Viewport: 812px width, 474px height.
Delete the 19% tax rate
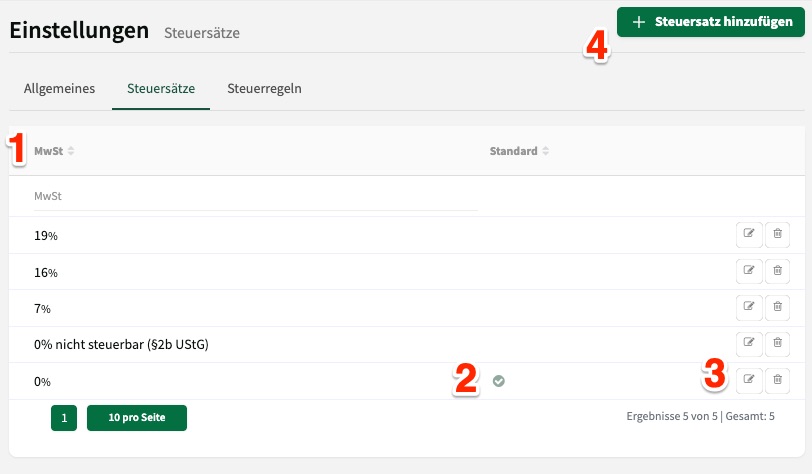point(778,235)
